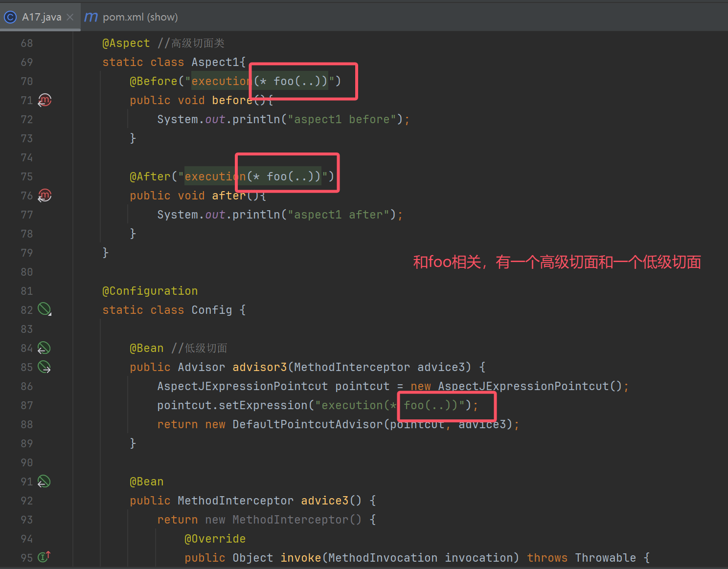Screen dimensions: 728x569
Task: Click the @After annotation
Action: point(150,176)
